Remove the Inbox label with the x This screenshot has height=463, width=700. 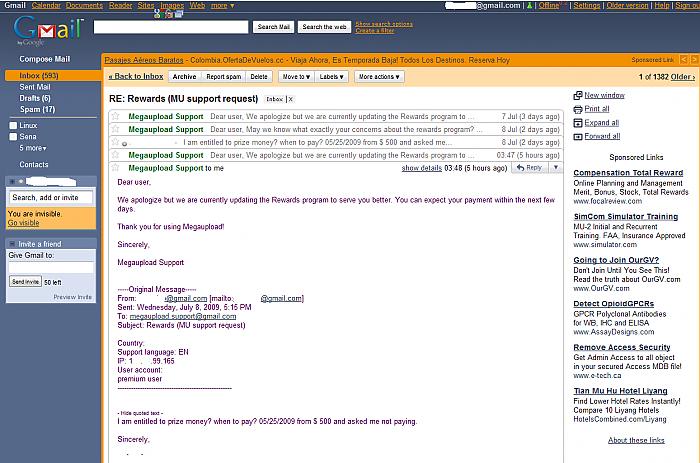click(290, 99)
